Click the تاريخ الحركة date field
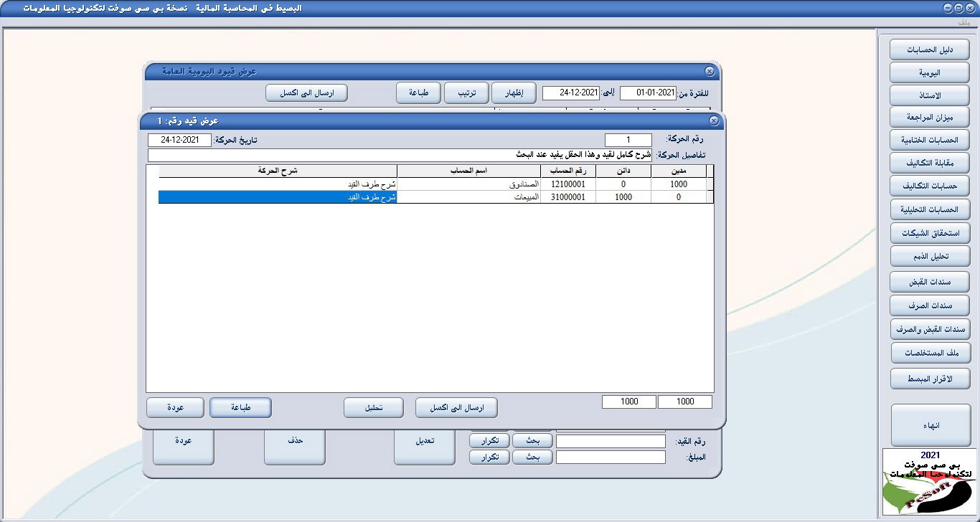 click(x=179, y=141)
